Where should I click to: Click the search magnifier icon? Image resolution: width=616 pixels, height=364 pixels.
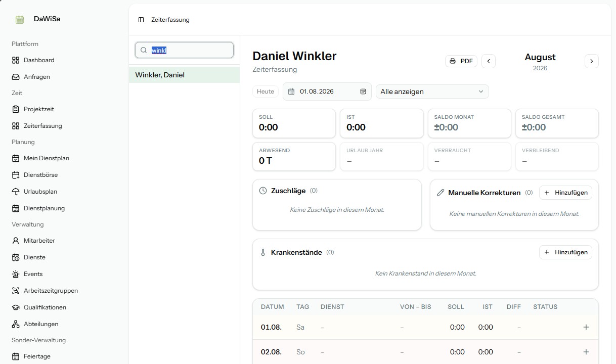point(144,50)
